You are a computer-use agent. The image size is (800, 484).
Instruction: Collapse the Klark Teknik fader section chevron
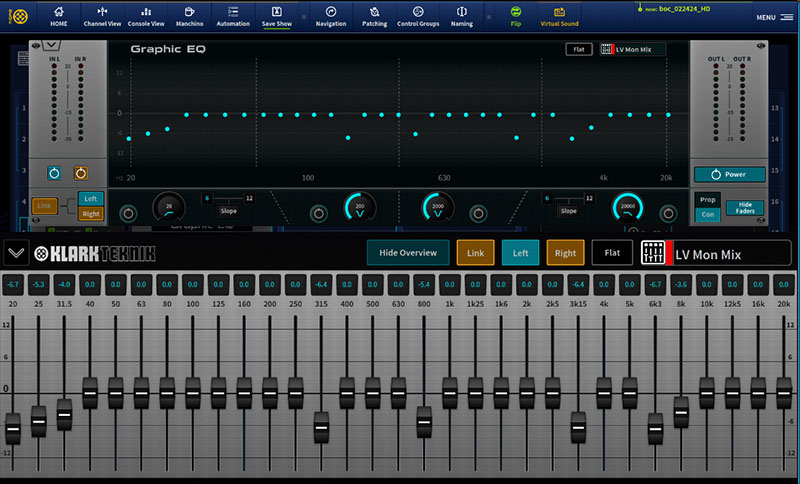[16, 253]
